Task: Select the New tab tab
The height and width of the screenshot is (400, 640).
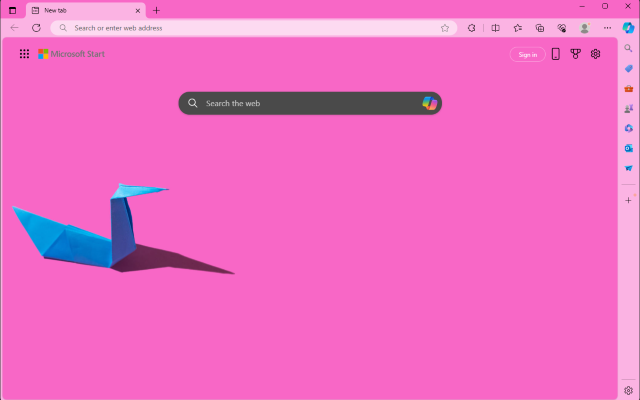Action: (x=86, y=11)
